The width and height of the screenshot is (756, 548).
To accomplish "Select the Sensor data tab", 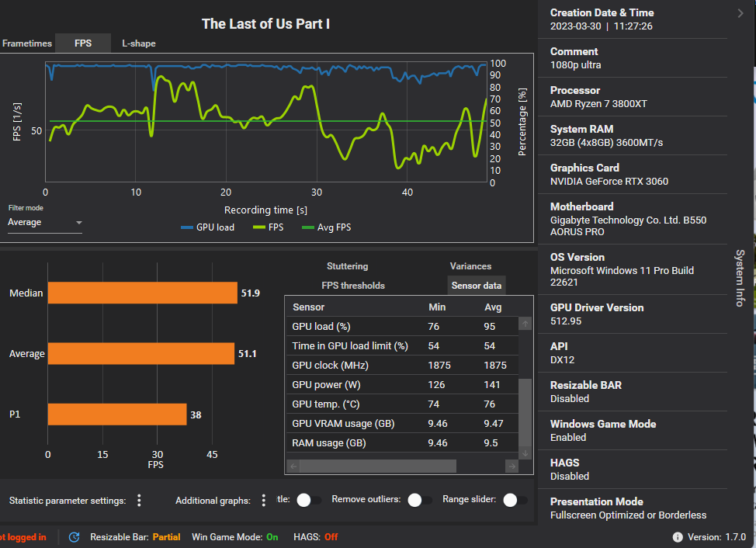I will (x=477, y=286).
